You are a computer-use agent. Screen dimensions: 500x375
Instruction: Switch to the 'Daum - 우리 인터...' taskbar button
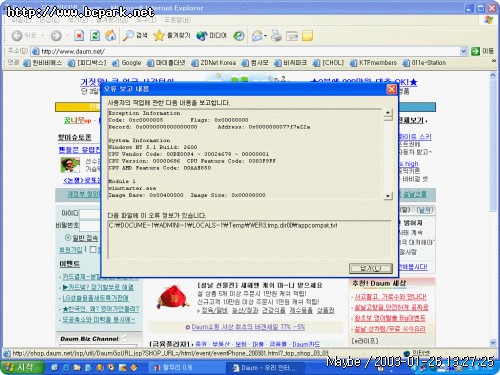(x=264, y=368)
